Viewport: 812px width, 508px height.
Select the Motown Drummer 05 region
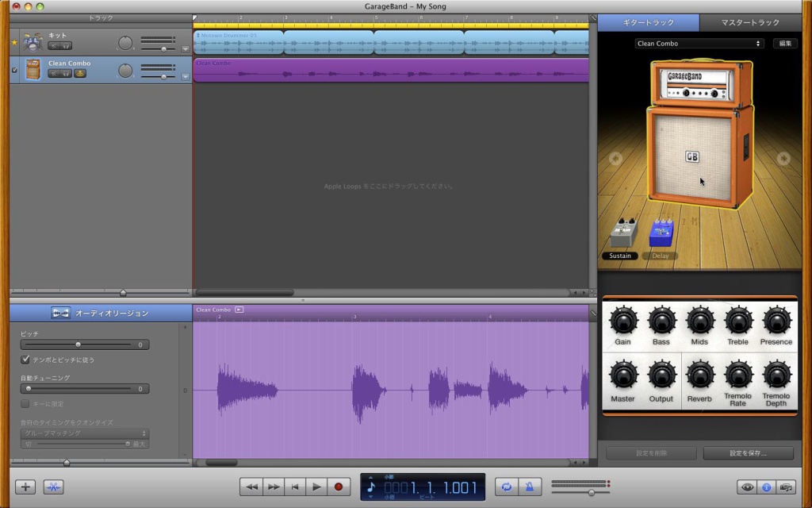point(238,42)
